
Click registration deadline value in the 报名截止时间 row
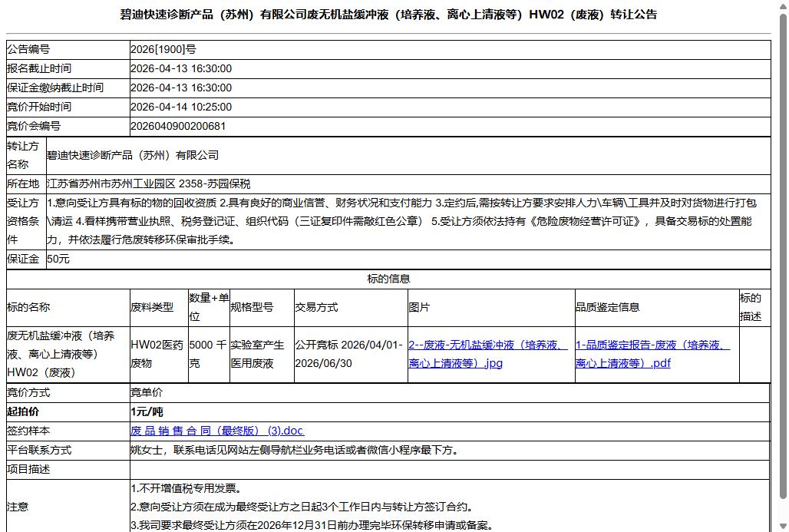point(181,68)
